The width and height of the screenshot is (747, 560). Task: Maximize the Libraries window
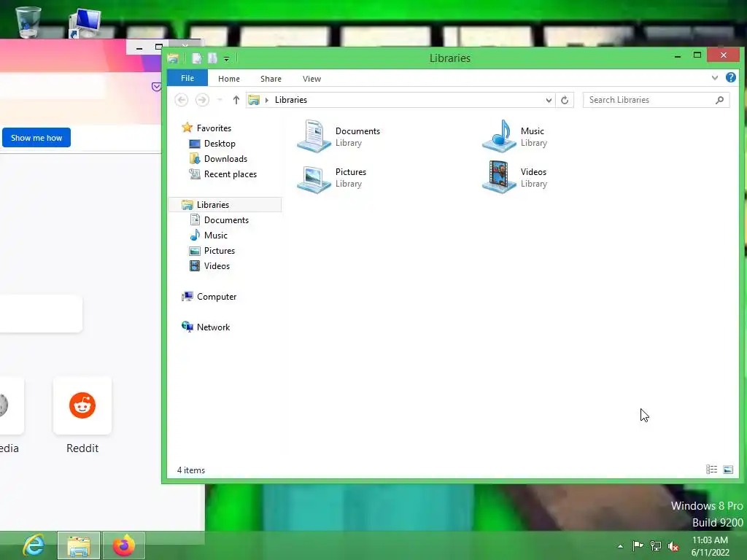click(697, 55)
